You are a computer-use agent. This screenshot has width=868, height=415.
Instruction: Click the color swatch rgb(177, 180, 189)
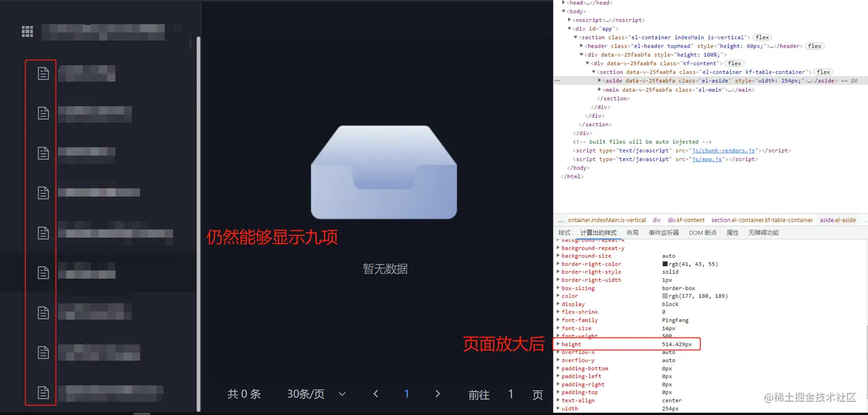[665, 296]
